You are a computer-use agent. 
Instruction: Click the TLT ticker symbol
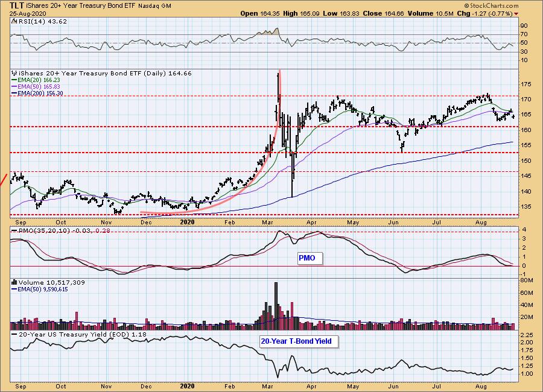coord(17,5)
